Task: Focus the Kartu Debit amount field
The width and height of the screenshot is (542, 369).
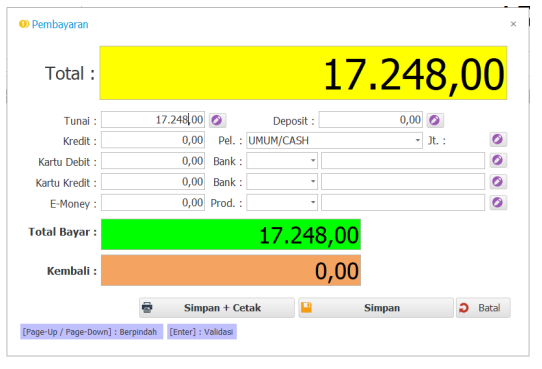Action: (x=153, y=161)
